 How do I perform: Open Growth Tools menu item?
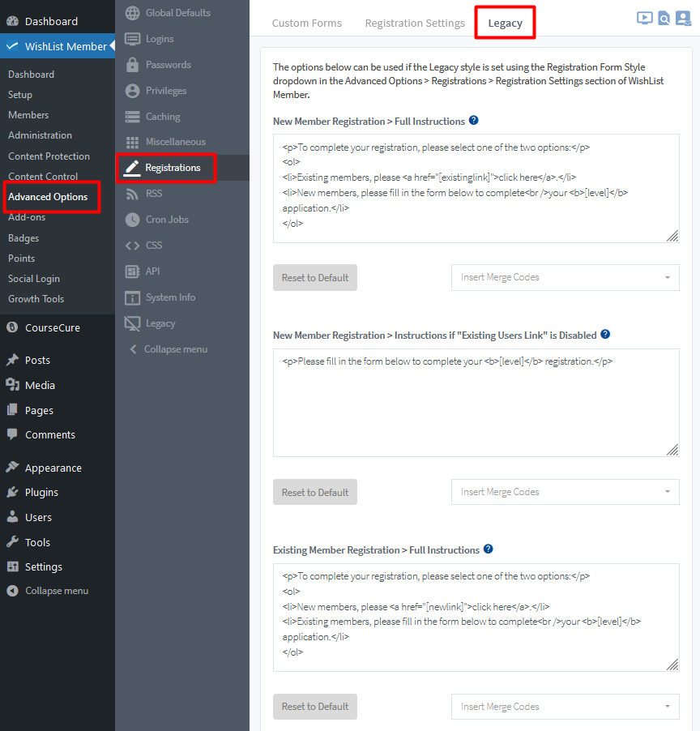(x=36, y=299)
